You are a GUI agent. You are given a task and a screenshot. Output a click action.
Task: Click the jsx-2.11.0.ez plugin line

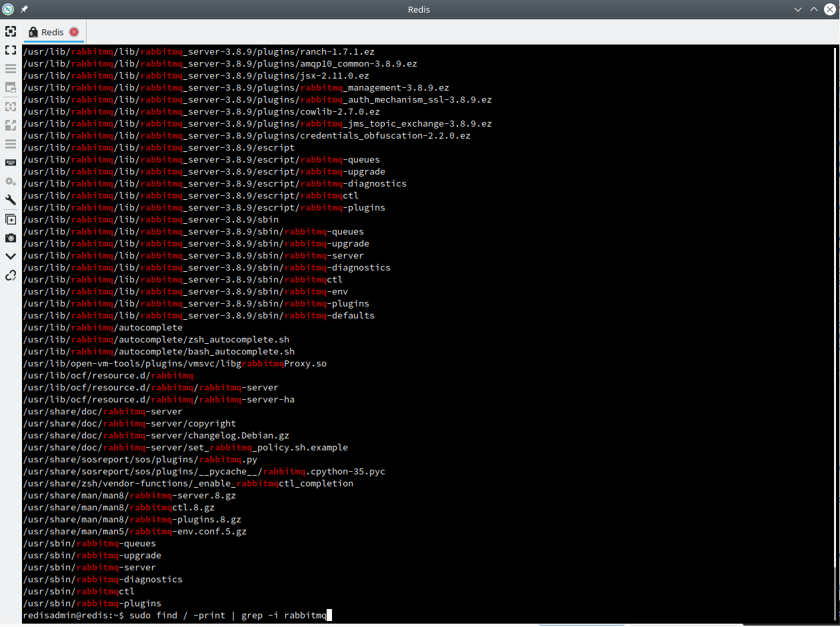pyautogui.click(x=196, y=75)
